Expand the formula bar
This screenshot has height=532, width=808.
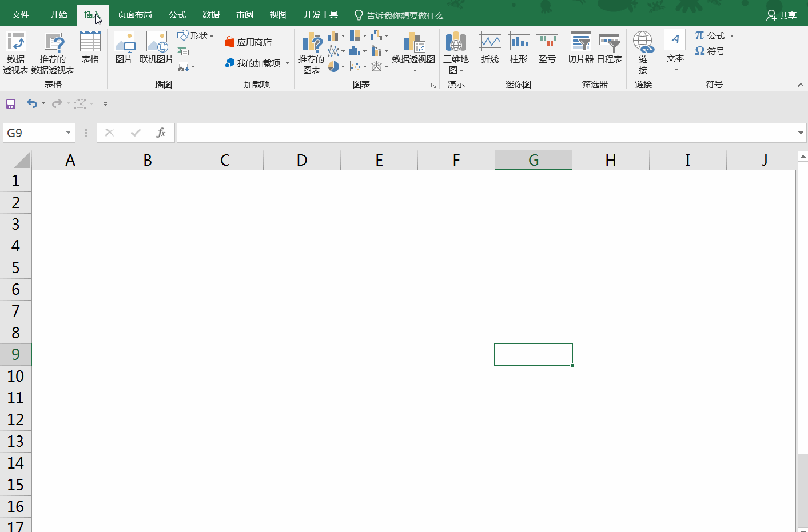tap(801, 133)
